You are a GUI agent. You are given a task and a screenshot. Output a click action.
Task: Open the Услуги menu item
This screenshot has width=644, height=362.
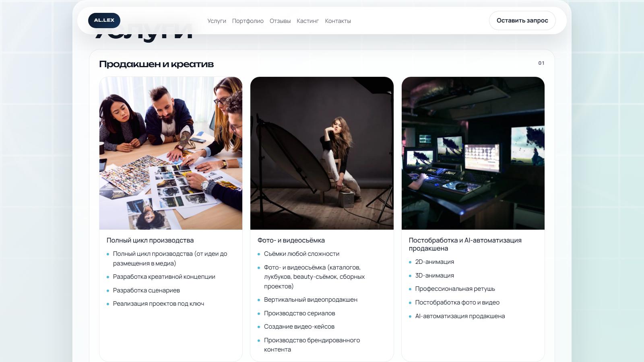tap(217, 21)
